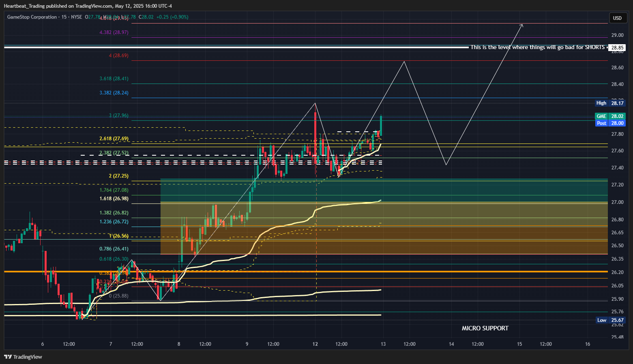The height and width of the screenshot is (364, 633).
Task: Click date 12 on the time axis
Action: 315,344
